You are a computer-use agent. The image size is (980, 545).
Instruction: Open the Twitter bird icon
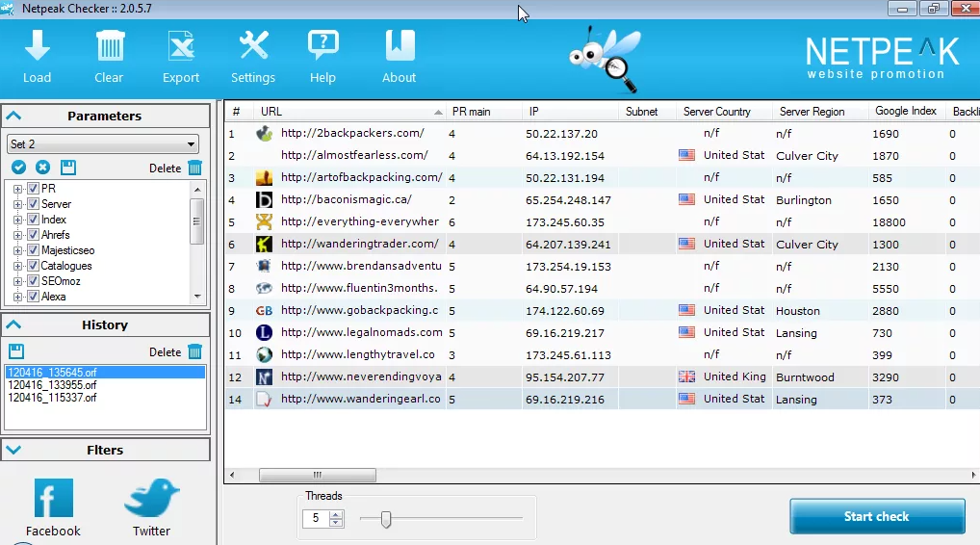tap(152, 498)
